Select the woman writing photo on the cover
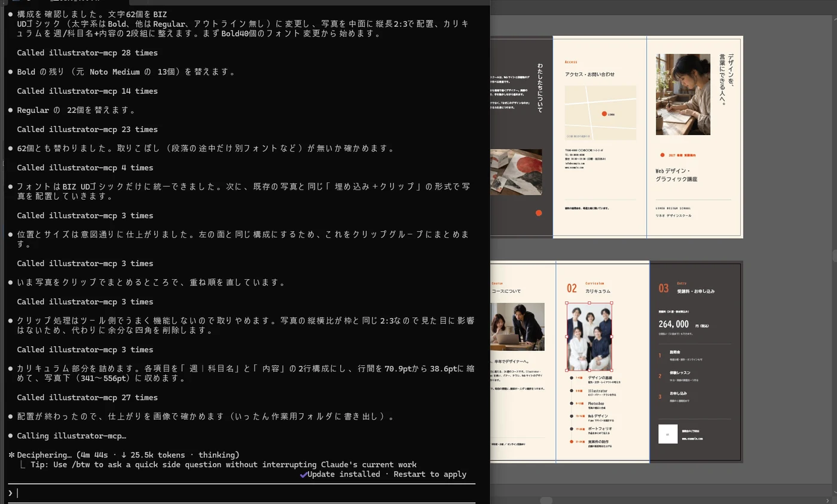 (x=683, y=94)
